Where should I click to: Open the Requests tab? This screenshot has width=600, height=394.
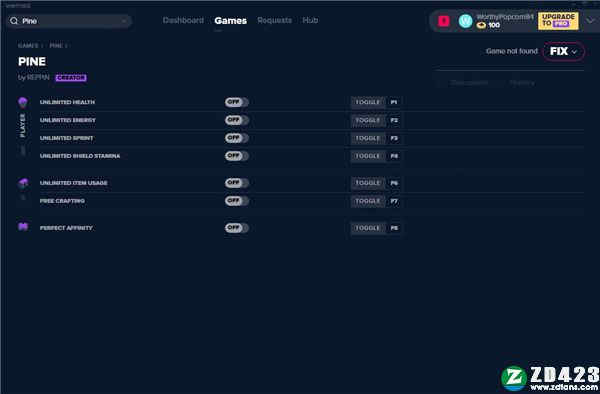pyautogui.click(x=274, y=20)
